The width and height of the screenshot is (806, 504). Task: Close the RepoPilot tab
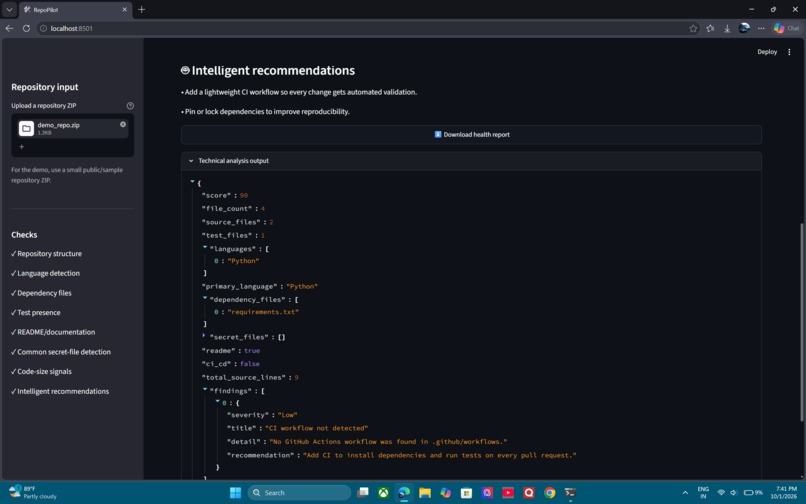point(124,9)
